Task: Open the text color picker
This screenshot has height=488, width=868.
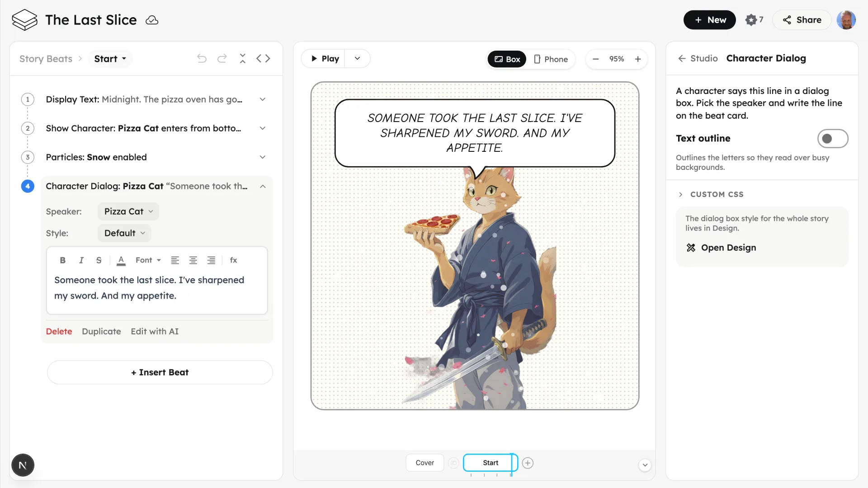Action: point(121,260)
